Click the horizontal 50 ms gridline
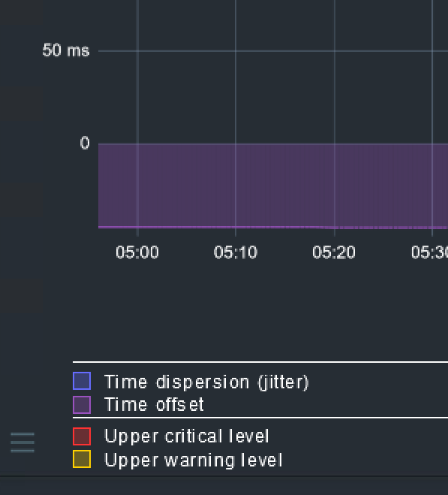 pos(273,51)
